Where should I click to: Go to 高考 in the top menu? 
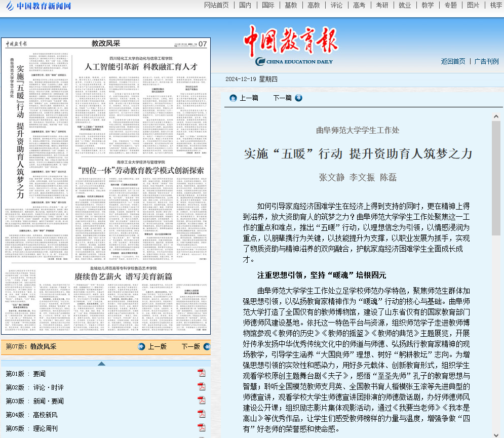pos(359,5)
